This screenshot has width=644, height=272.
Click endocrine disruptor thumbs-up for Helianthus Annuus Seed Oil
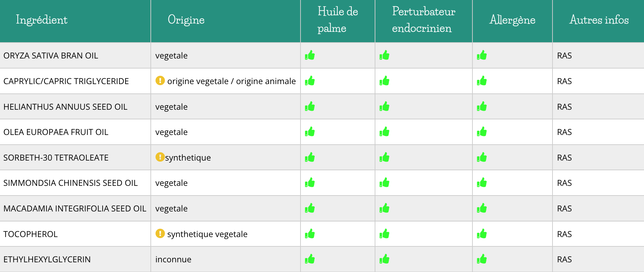384,106
